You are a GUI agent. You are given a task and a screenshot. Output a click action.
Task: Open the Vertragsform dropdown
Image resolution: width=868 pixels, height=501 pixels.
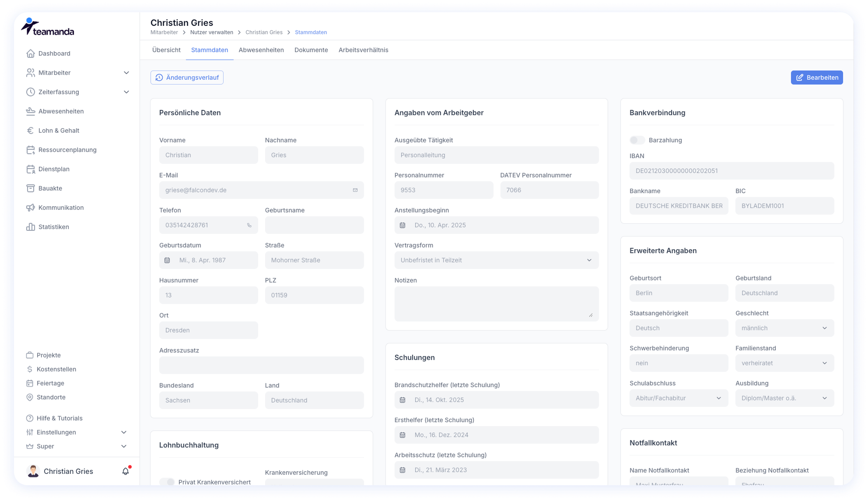496,260
